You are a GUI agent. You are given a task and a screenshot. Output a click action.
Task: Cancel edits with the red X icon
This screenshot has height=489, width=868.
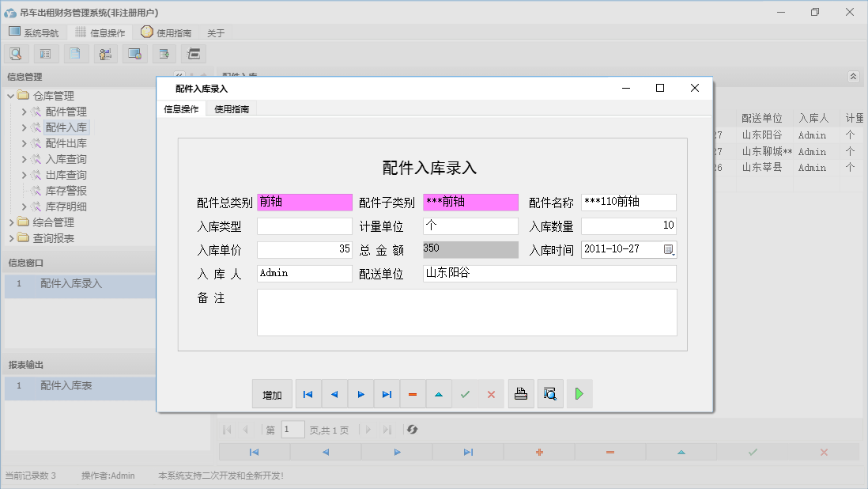point(491,393)
